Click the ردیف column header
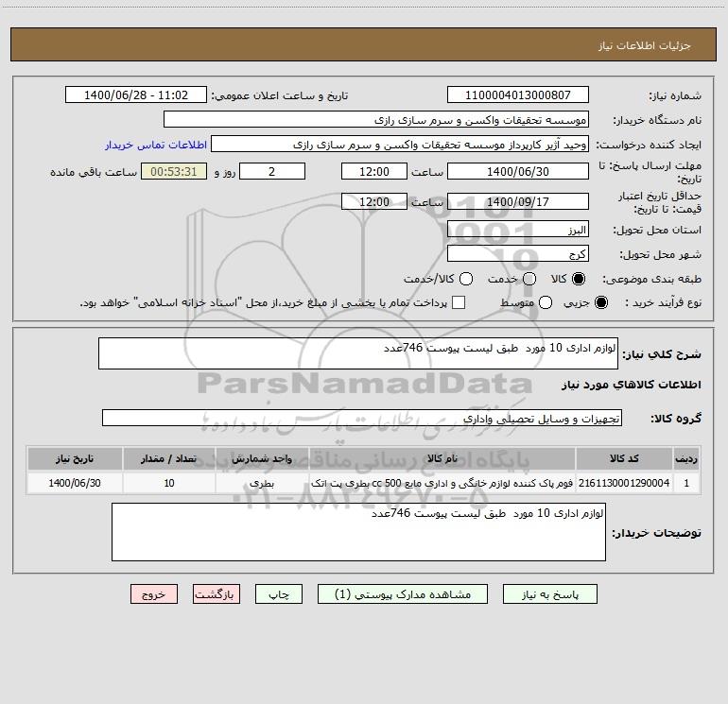Viewport: 728px width, 704px height. 686,458
